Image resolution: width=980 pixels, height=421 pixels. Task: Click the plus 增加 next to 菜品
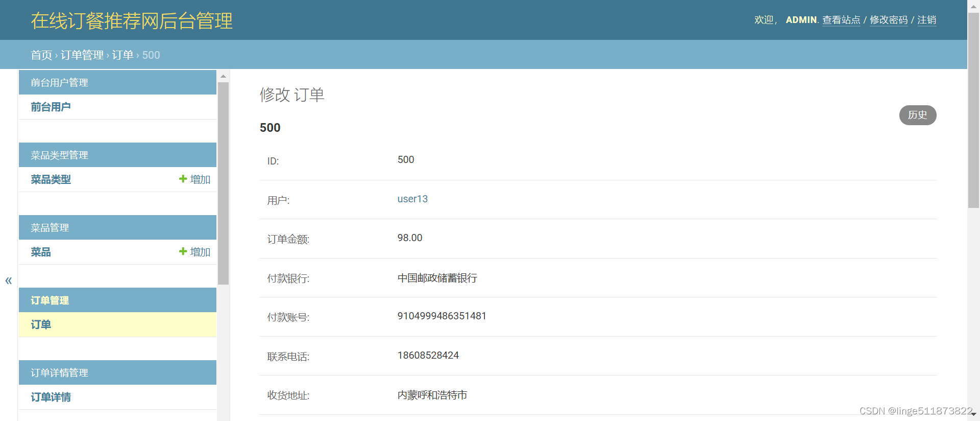coord(194,252)
